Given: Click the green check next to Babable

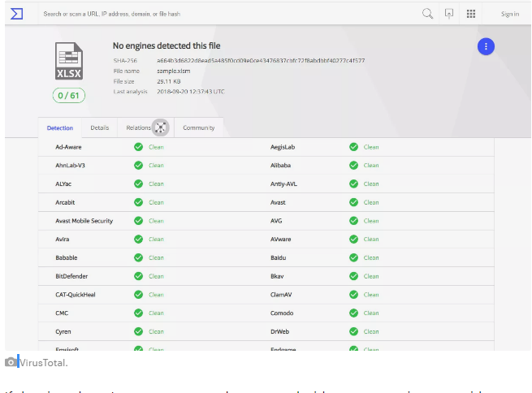Looking at the screenshot, I should (138, 257).
